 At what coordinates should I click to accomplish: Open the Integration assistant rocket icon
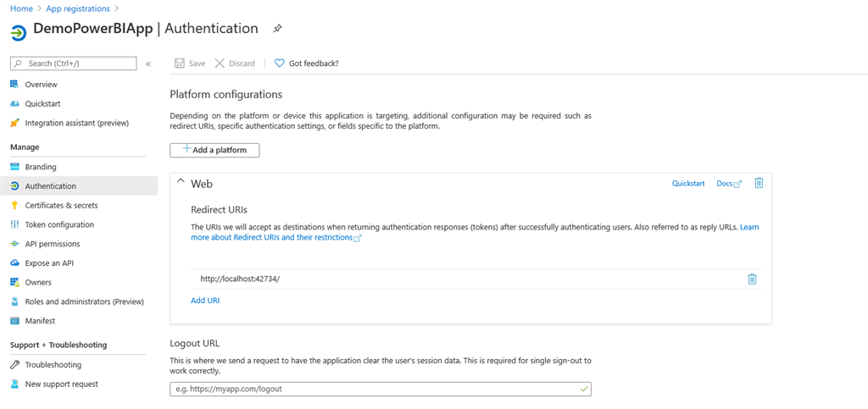click(x=14, y=123)
